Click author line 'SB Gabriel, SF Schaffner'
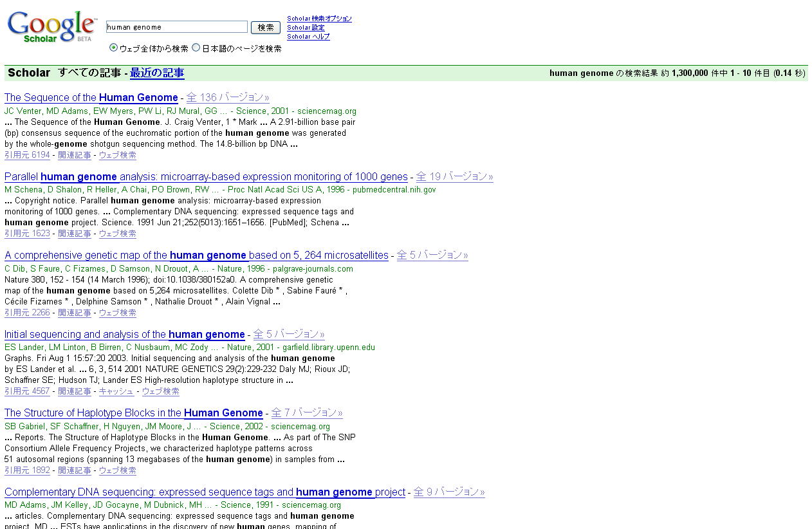This screenshot has width=812, height=529. coord(167,427)
